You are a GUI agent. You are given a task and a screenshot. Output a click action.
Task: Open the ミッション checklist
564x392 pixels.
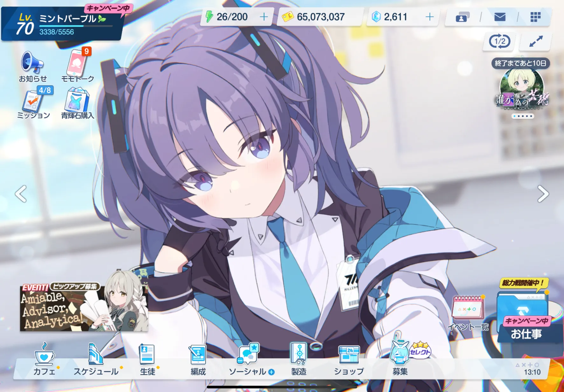point(33,103)
